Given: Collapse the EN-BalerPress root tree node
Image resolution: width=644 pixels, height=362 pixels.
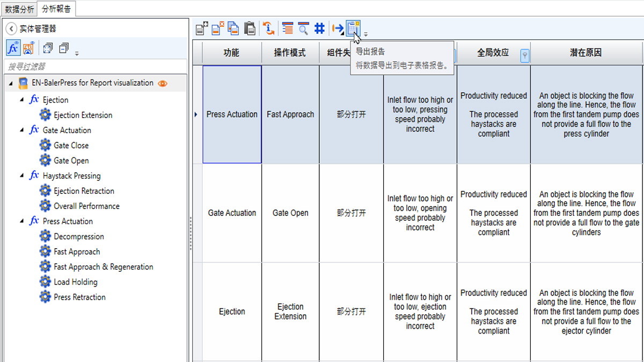Looking at the screenshot, I should 11,83.
